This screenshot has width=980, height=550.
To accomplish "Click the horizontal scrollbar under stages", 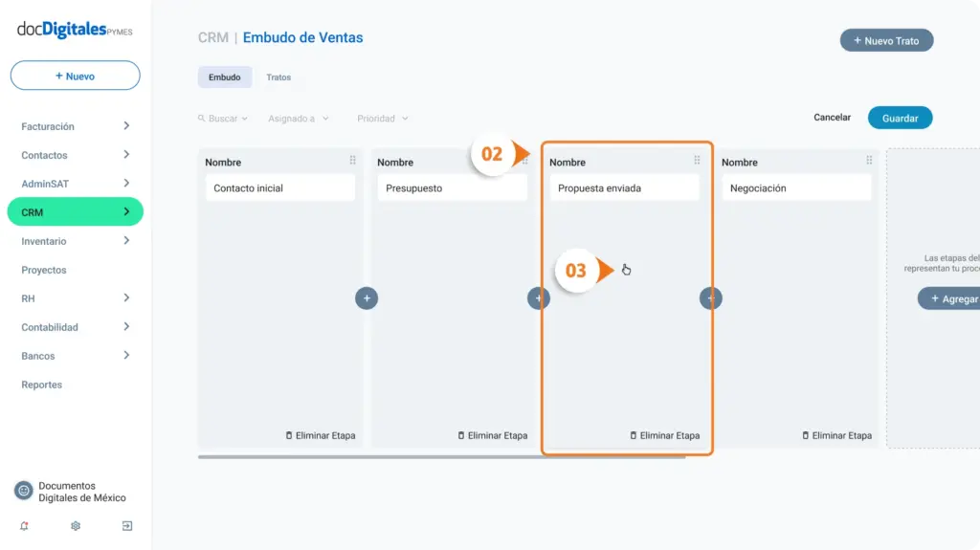I will (x=441, y=457).
